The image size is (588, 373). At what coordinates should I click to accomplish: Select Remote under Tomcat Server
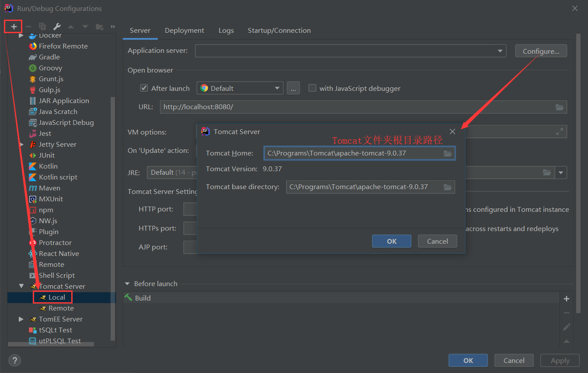pyautogui.click(x=61, y=308)
